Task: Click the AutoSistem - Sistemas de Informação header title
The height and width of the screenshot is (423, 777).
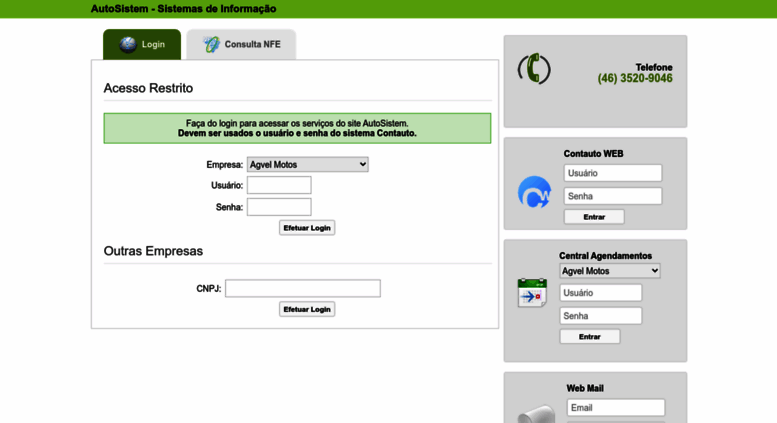Action: click(183, 8)
